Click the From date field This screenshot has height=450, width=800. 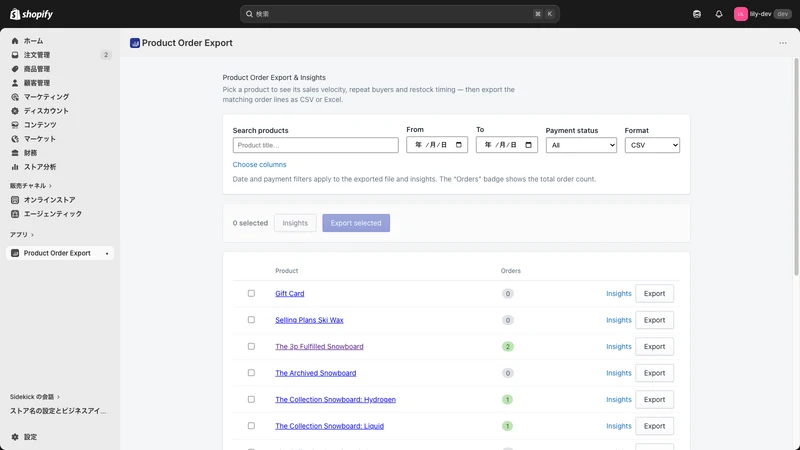437,145
